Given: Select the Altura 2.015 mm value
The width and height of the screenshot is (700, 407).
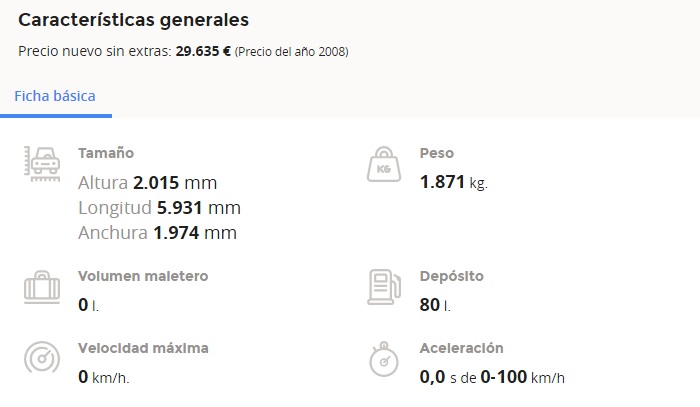Looking at the screenshot, I should [148, 183].
